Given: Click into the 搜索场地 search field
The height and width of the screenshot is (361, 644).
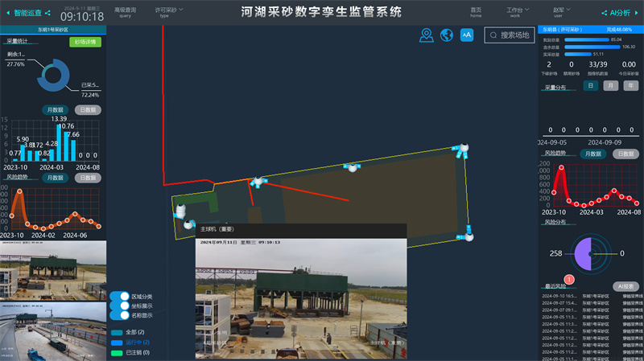Looking at the screenshot, I should click(510, 35).
